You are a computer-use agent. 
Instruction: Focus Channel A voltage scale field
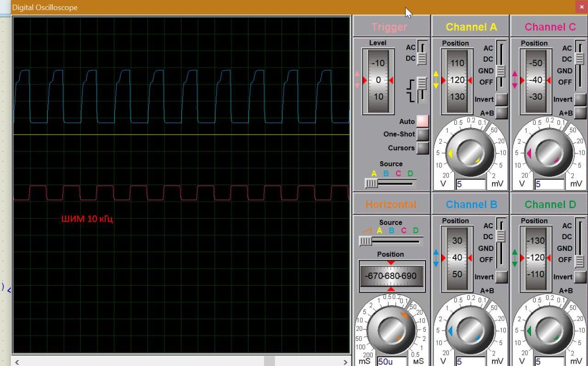pos(470,185)
